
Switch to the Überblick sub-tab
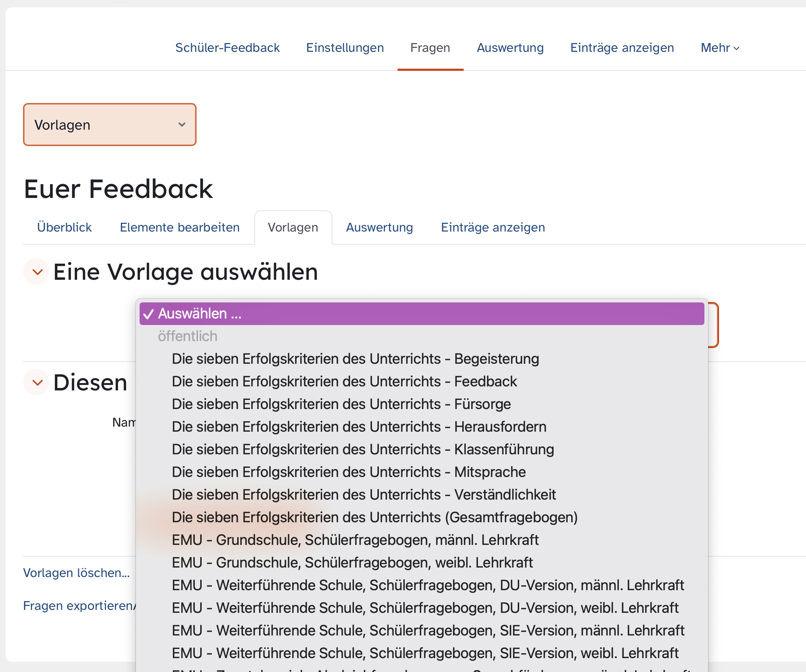(64, 228)
